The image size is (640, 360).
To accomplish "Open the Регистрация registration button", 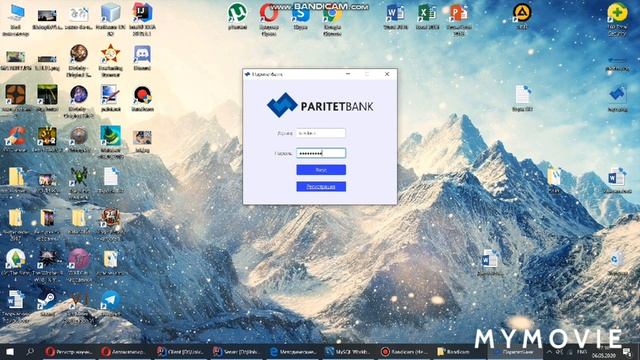I will tap(321, 187).
